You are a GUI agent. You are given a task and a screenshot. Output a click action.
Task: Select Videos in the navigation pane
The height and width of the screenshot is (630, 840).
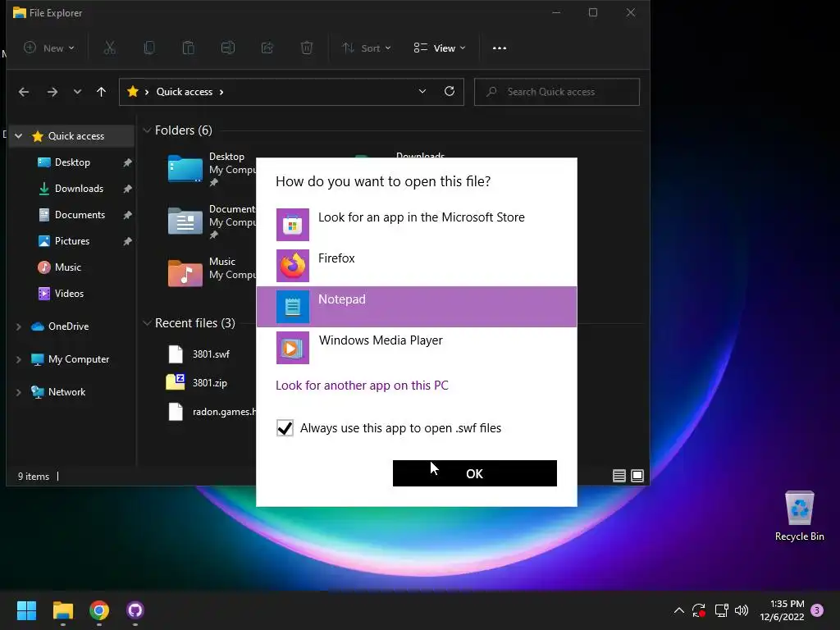pos(69,294)
